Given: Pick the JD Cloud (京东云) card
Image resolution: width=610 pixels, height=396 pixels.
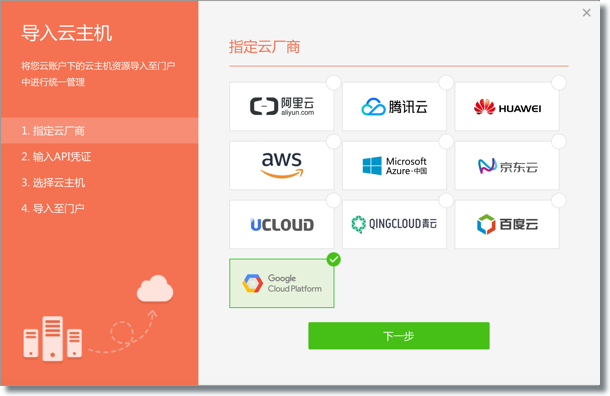Looking at the screenshot, I should click(507, 165).
